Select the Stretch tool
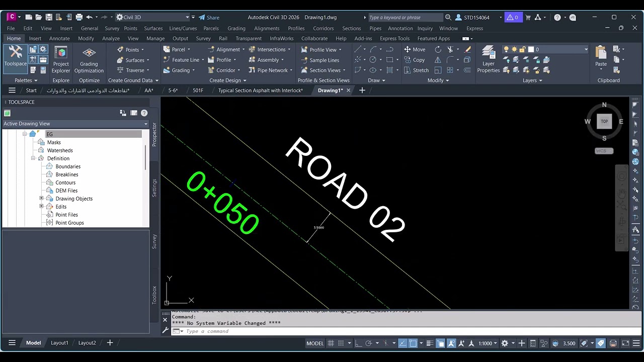This screenshot has width=644, height=362. [417, 70]
